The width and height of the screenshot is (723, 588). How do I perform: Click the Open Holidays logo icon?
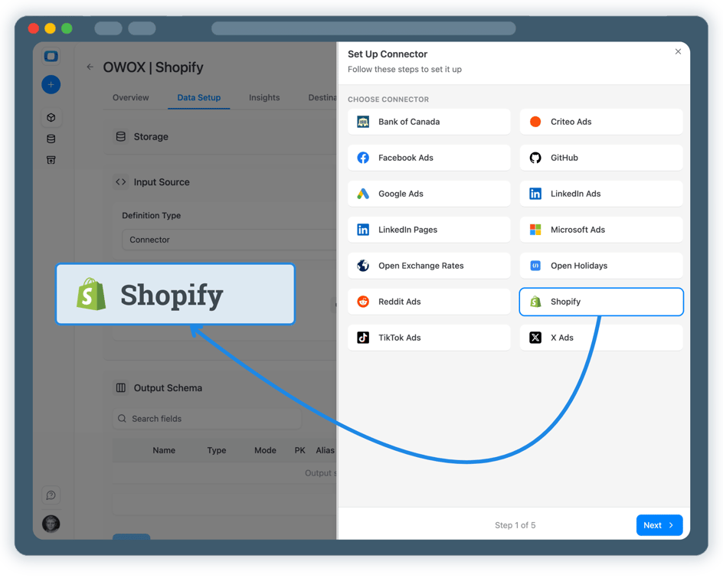(x=535, y=266)
